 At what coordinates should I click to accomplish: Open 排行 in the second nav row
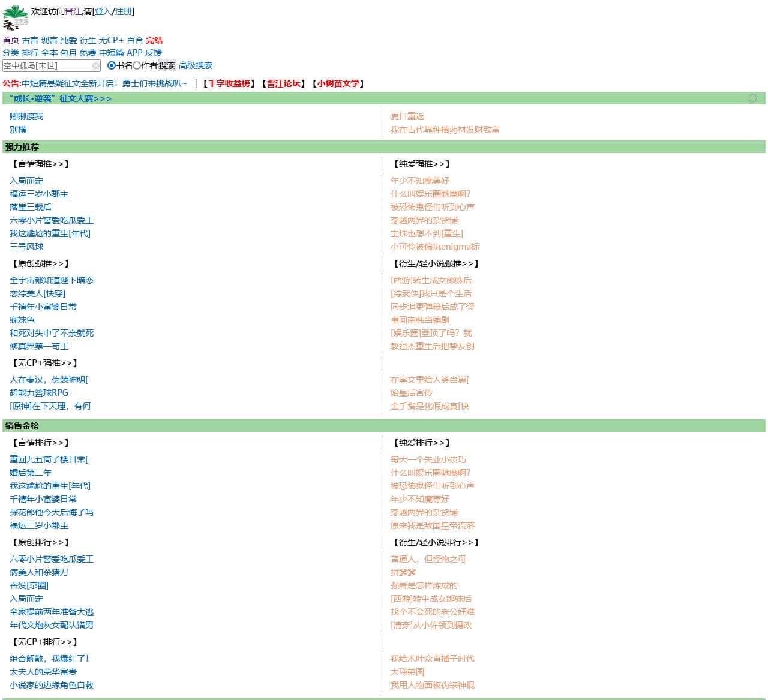click(x=30, y=53)
